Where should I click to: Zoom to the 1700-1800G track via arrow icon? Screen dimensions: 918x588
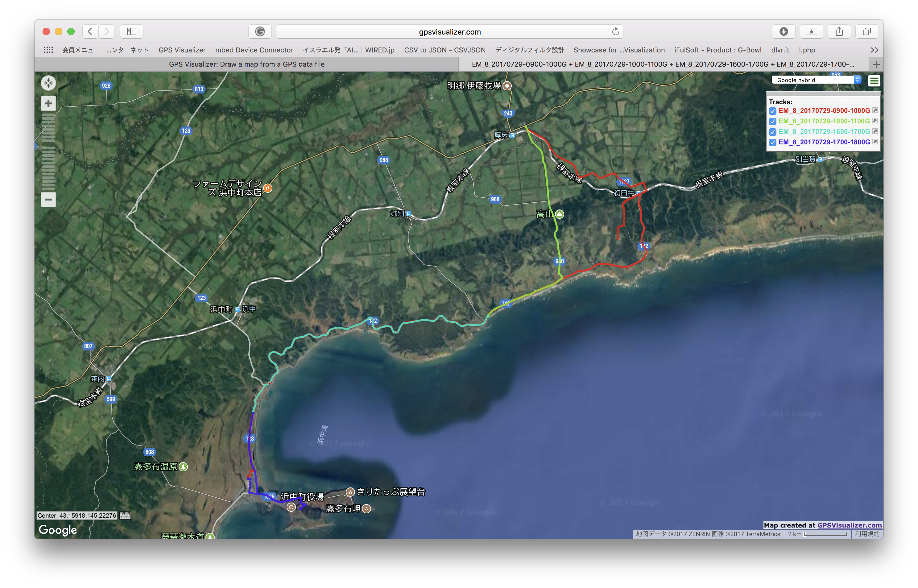point(875,142)
